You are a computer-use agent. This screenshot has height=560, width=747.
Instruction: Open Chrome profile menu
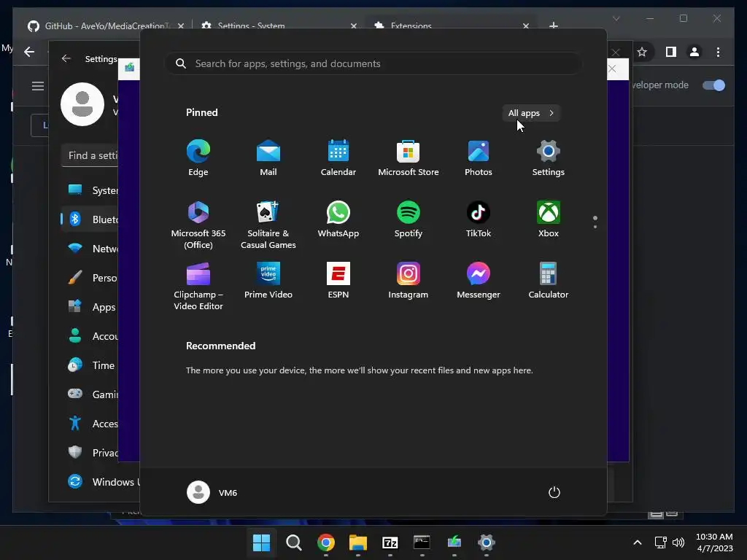pyautogui.click(x=694, y=52)
